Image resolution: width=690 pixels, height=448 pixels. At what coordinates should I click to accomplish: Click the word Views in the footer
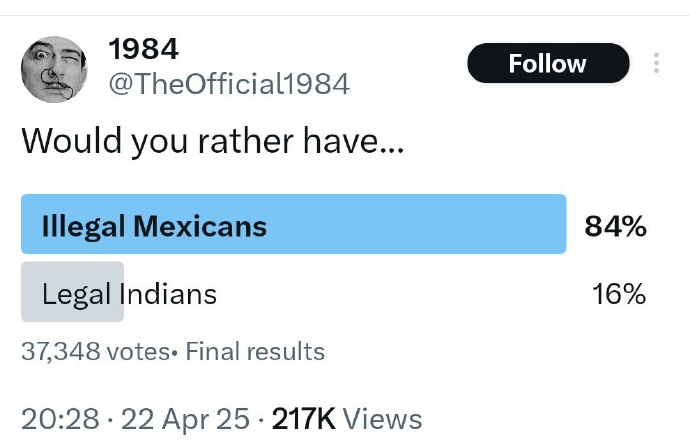pos(382,419)
